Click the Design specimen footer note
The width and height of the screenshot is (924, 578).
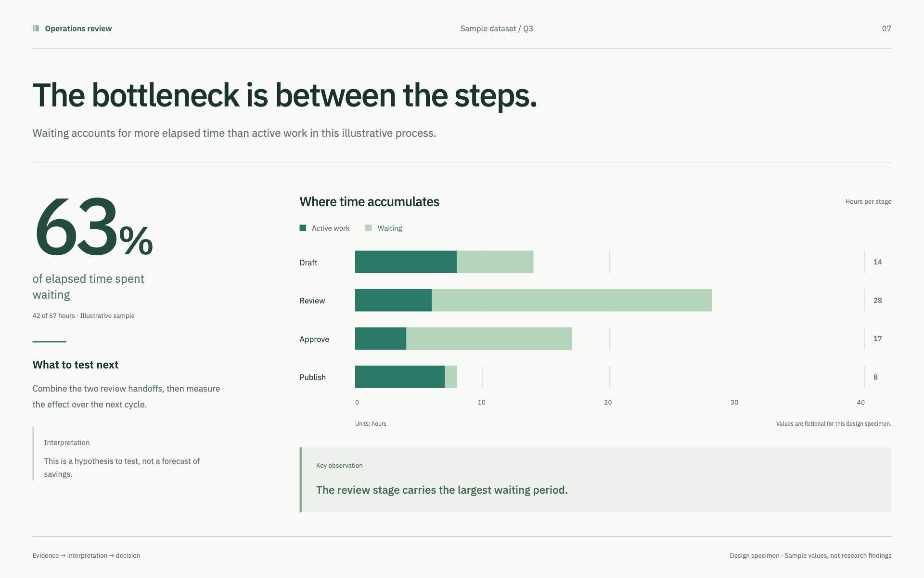[810, 555]
